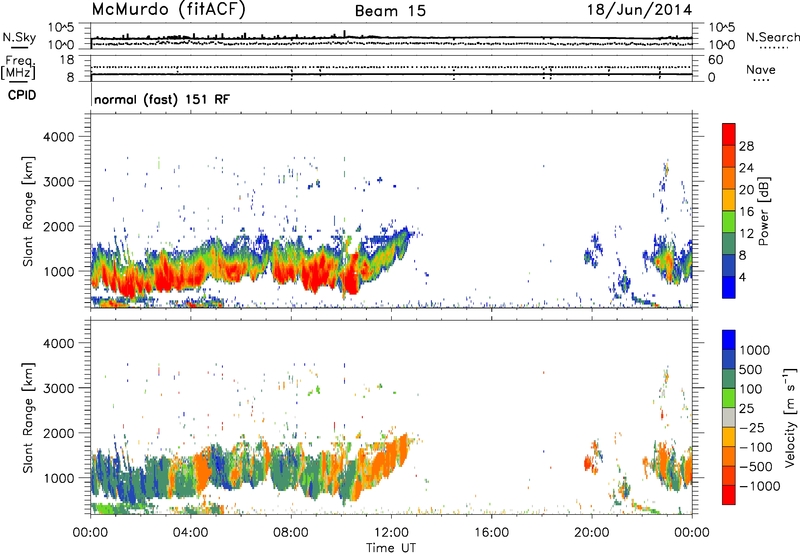Image resolution: width=800 pixels, height=554 pixels.
Task: Click the 4 label on power colorbar
Action: tap(743, 277)
